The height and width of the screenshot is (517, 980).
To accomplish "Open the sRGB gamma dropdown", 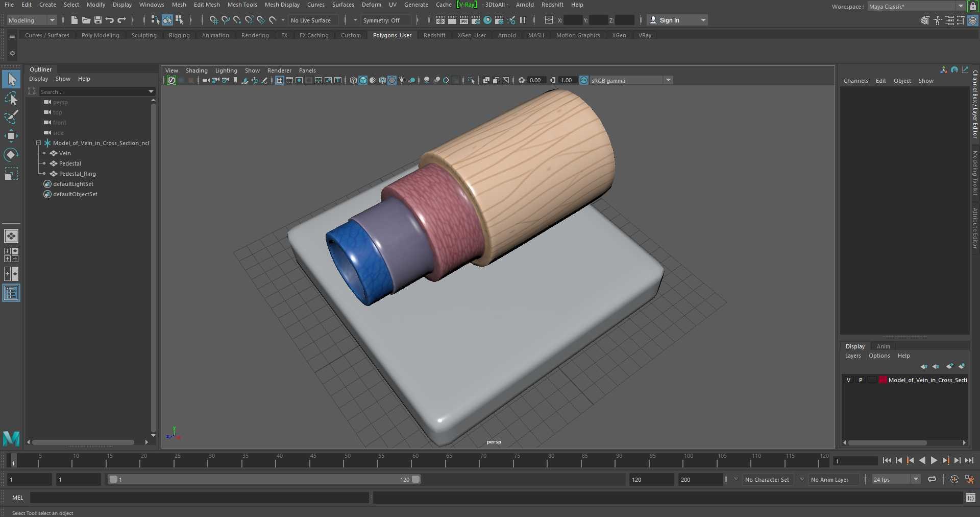I will click(x=632, y=80).
